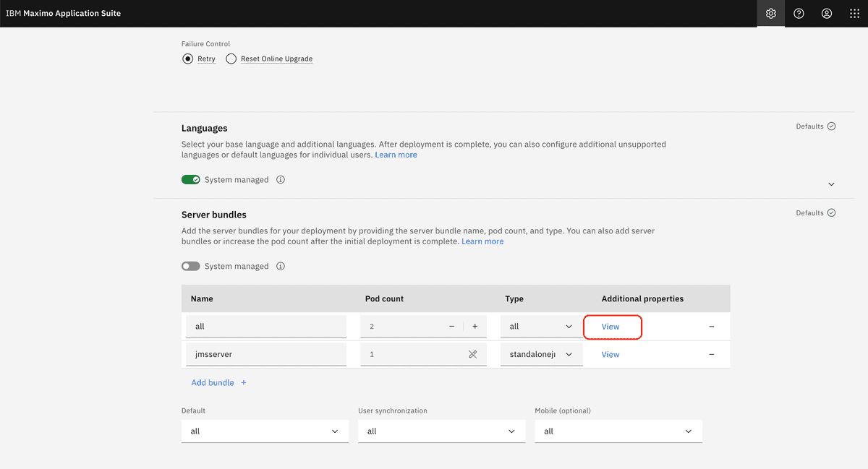This screenshot has width=868, height=469.
Task: Click info icon beside Languages System managed
Action: (x=281, y=180)
